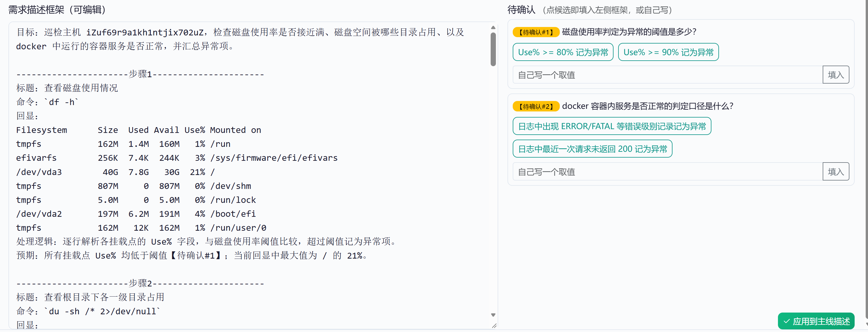Select the 'Use% >= 90% 记为异常' candidate
Viewport: 868px width, 332px height.
[x=668, y=52]
